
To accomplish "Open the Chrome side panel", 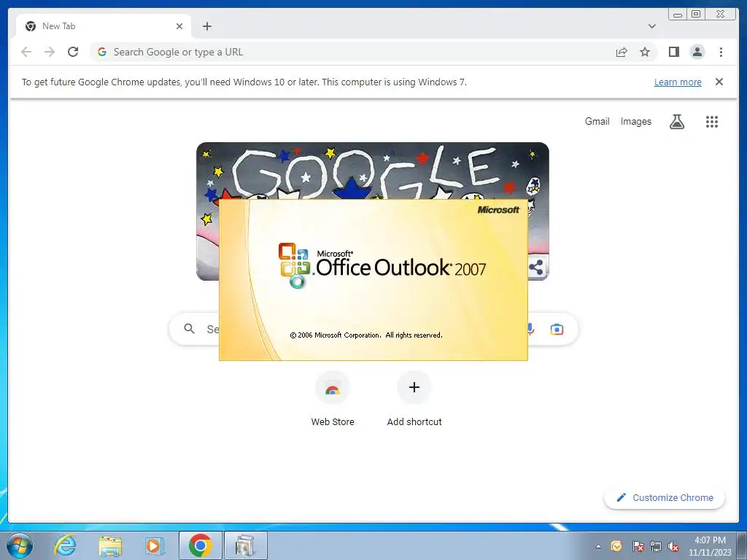I will click(x=673, y=52).
